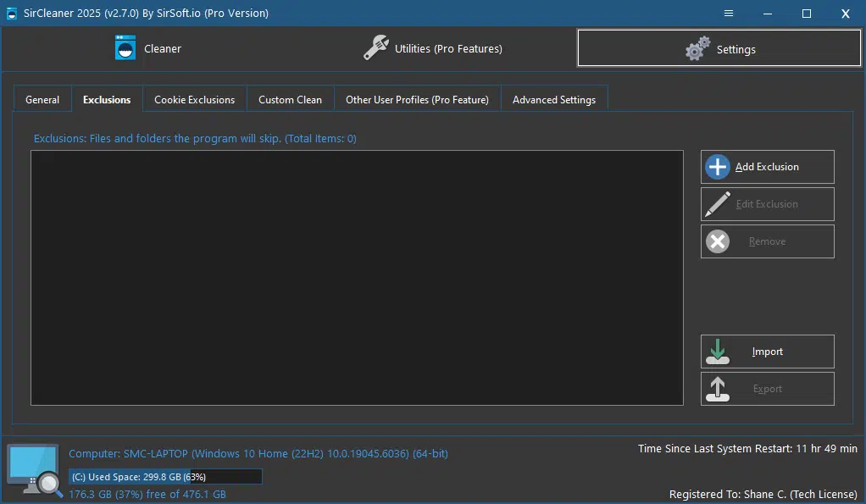Maximize the SirCleaner window
866x504 pixels.
pyautogui.click(x=807, y=14)
